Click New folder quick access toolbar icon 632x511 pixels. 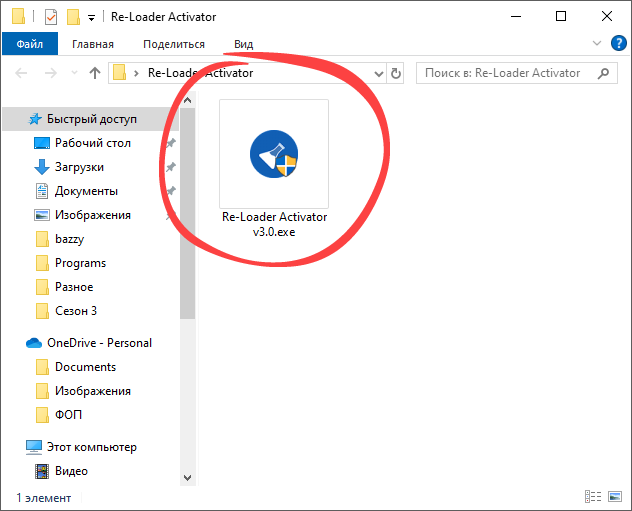pos(73,17)
